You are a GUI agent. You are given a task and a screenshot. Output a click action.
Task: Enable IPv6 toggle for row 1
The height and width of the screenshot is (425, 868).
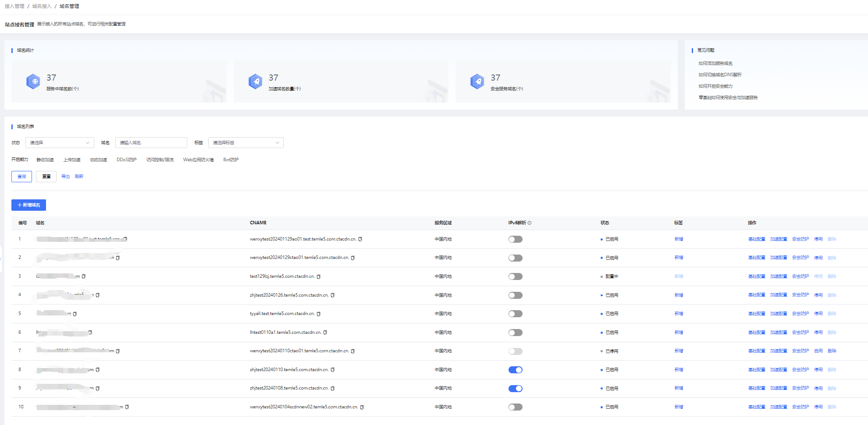click(x=515, y=239)
